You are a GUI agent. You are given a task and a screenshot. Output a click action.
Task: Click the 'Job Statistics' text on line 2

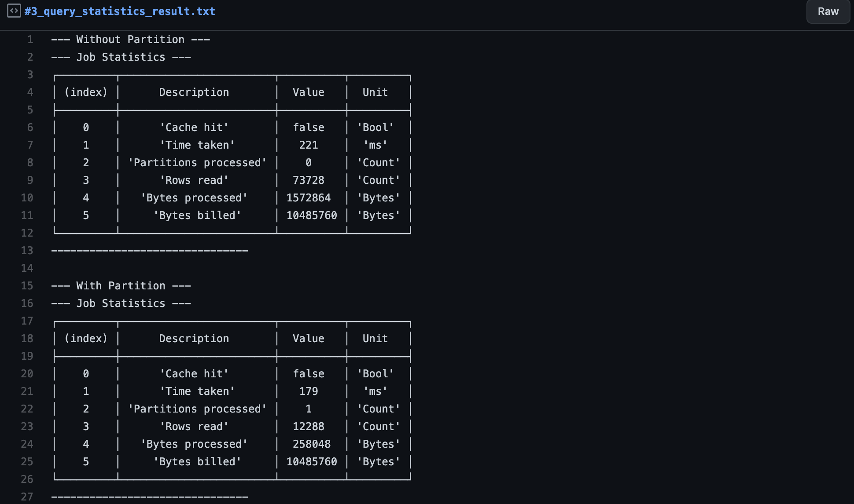tap(121, 57)
